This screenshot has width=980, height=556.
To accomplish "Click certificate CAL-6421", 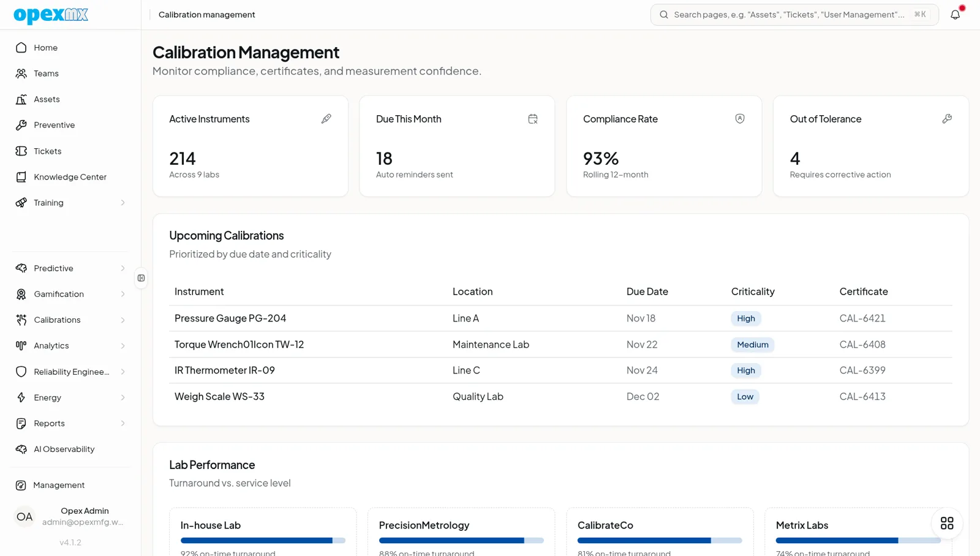I will pyautogui.click(x=862, y=318).
